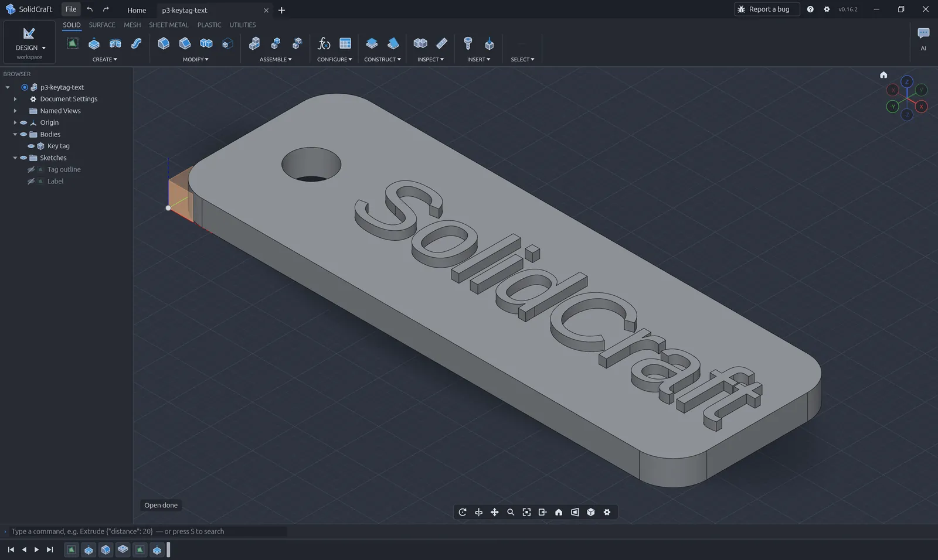Select the Zoom magnifier in the navigation bar
Screen dimensions: 938x560
511,512
